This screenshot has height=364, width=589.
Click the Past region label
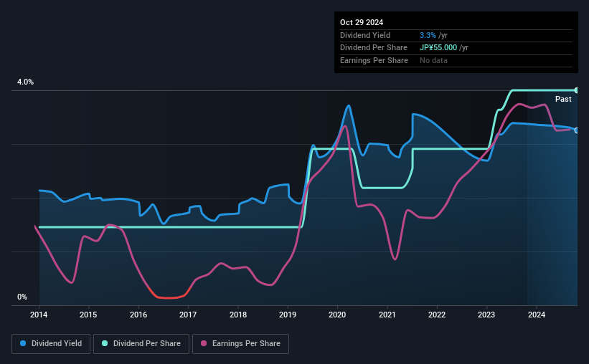click(563, 99)
